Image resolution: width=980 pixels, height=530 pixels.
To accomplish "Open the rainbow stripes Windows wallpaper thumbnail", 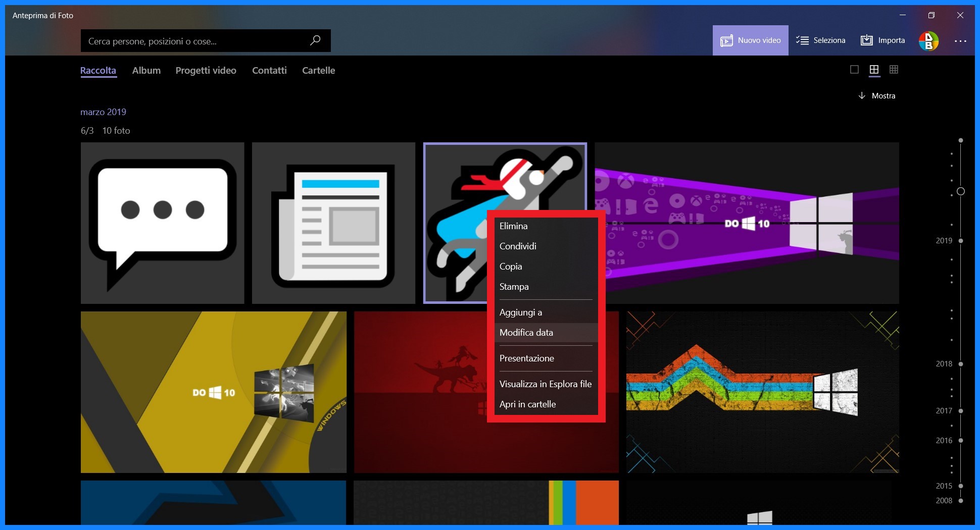I will pos(763,392).
